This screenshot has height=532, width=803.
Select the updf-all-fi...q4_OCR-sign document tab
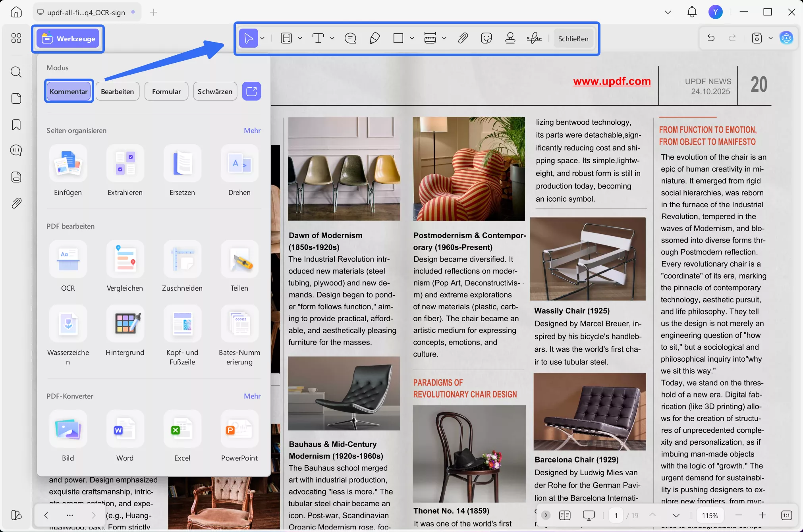pyautogui.click(x=86, y=12)
